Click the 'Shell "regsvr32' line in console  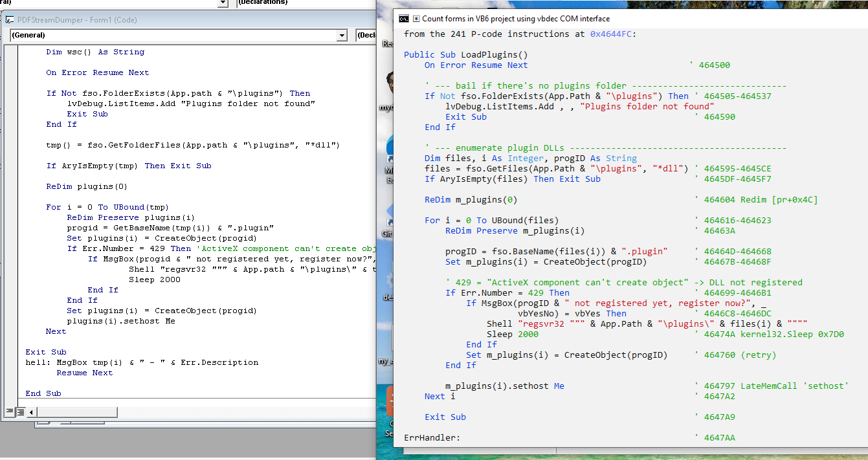[647, 323]
